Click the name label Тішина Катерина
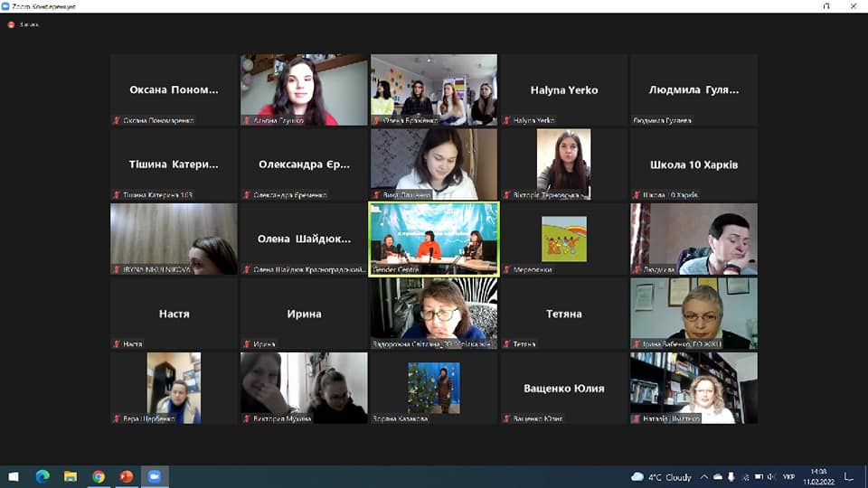Screen dimensions: 868x488 [157, 195]
